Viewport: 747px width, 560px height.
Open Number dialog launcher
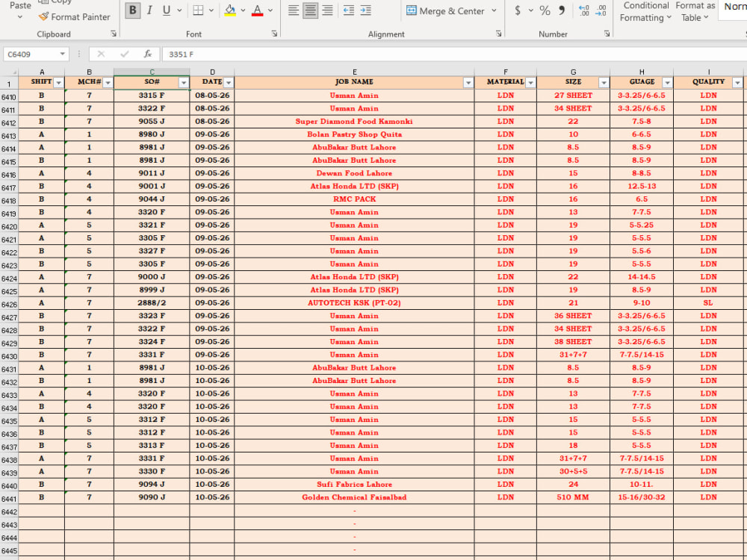tap(607, 34)
